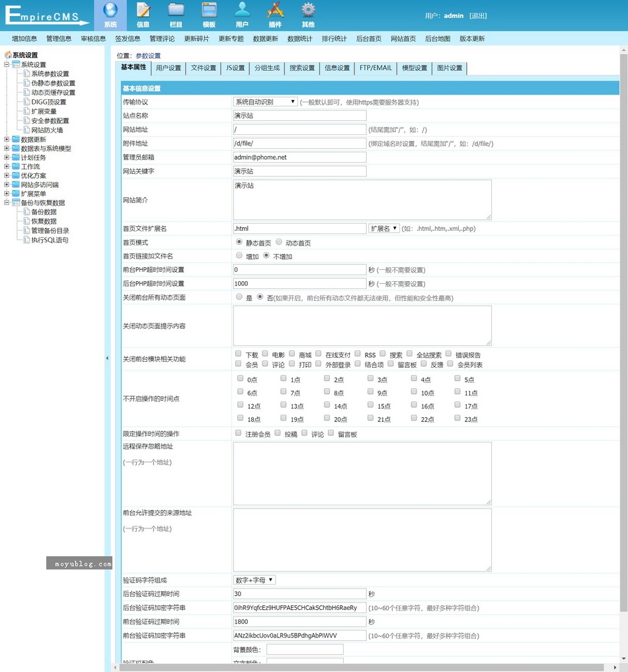This screenshot has width=628, height=672.
Task: Switch to the 文件设置 tab
Action: point(204,68)
